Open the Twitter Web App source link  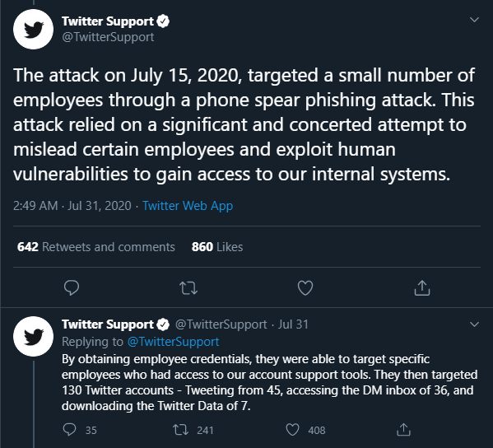(x=188, y=206)
